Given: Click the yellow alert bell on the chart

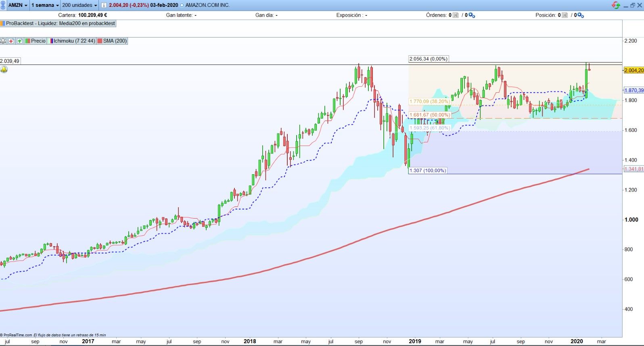Looking at the screenshot, I should coord(4,70).
